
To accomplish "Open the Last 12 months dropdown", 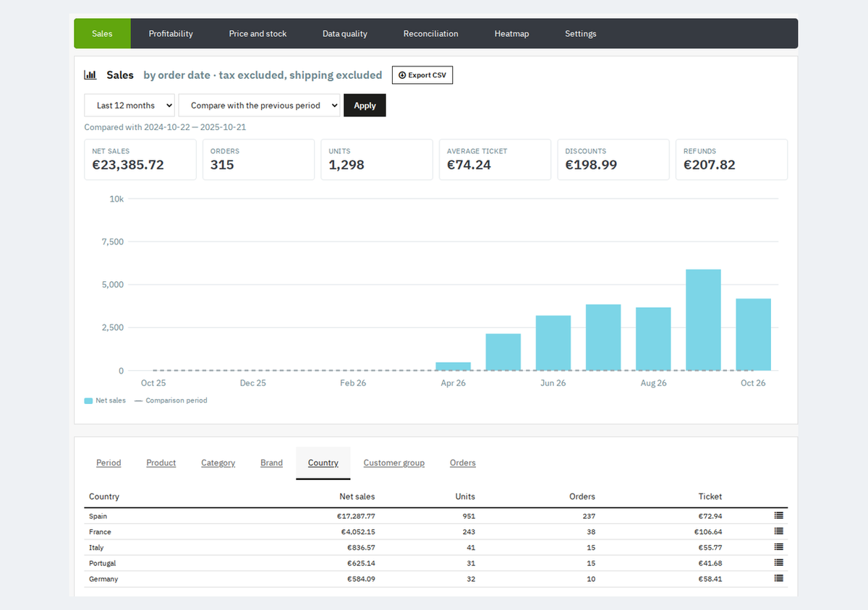I will (129, 106).
